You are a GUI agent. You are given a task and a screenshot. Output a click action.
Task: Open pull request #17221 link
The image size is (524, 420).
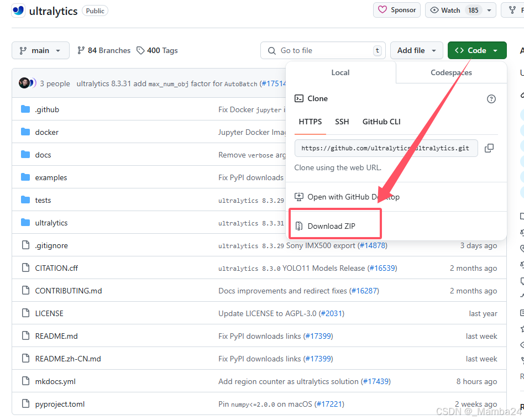click(x=329, y=405)
